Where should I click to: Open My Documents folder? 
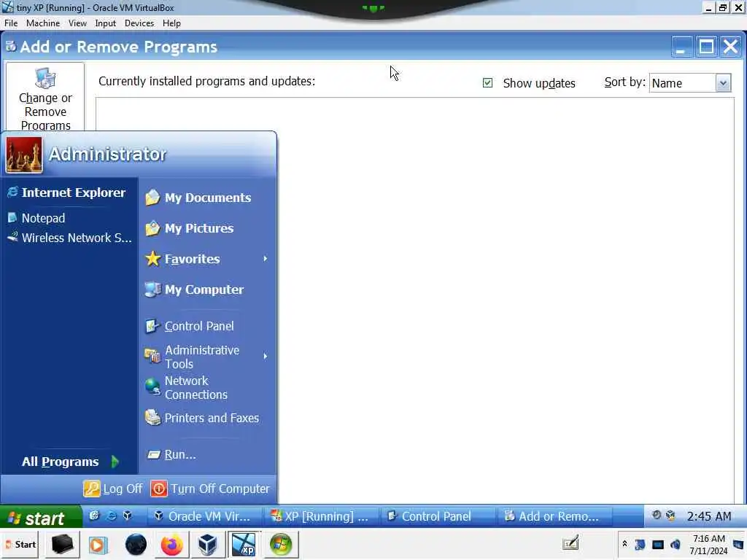(x=198, y=198)
